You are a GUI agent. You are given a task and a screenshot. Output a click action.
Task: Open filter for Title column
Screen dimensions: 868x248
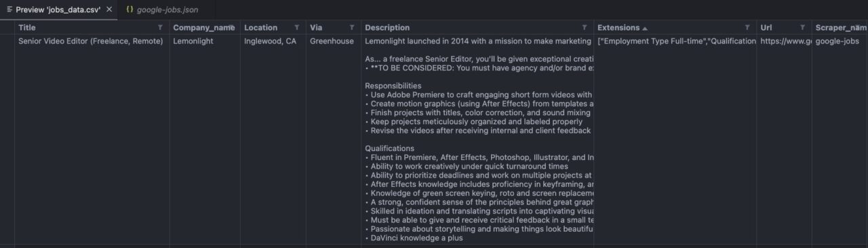click(x=160, y=28)
